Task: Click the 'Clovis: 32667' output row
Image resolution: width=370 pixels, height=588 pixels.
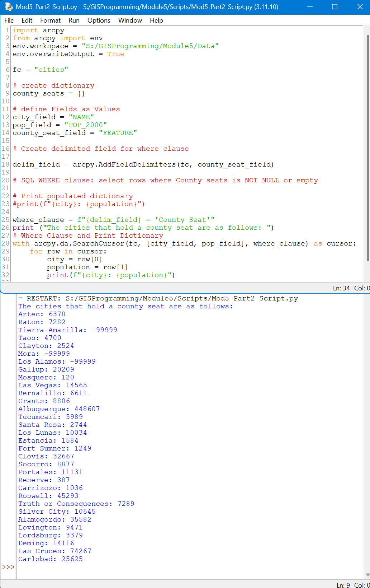Action: point(46,456)
